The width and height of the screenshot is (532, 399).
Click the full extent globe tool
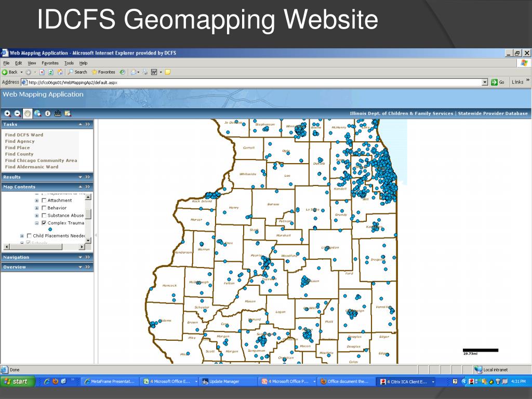click(37, 113)
